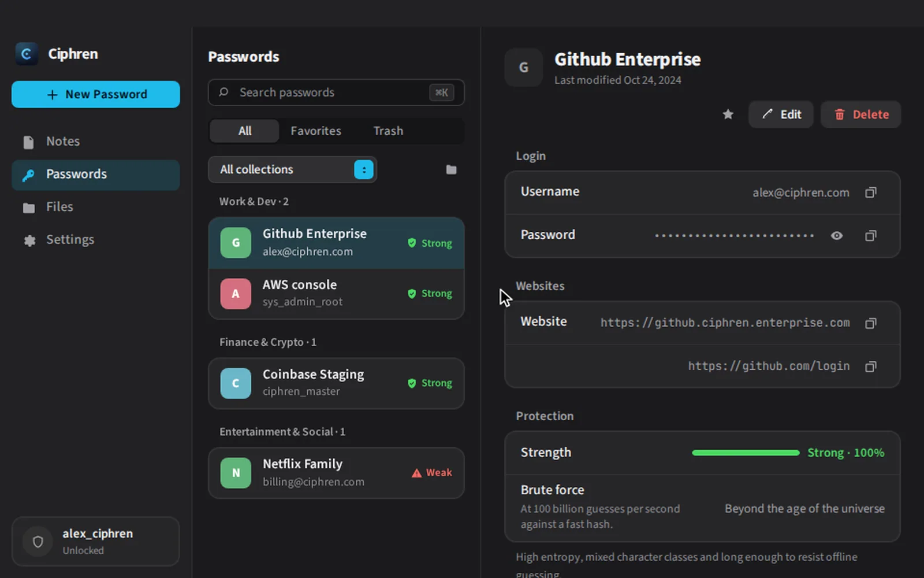
Task: Switch to the Trash tab
Action: [388, 131]
